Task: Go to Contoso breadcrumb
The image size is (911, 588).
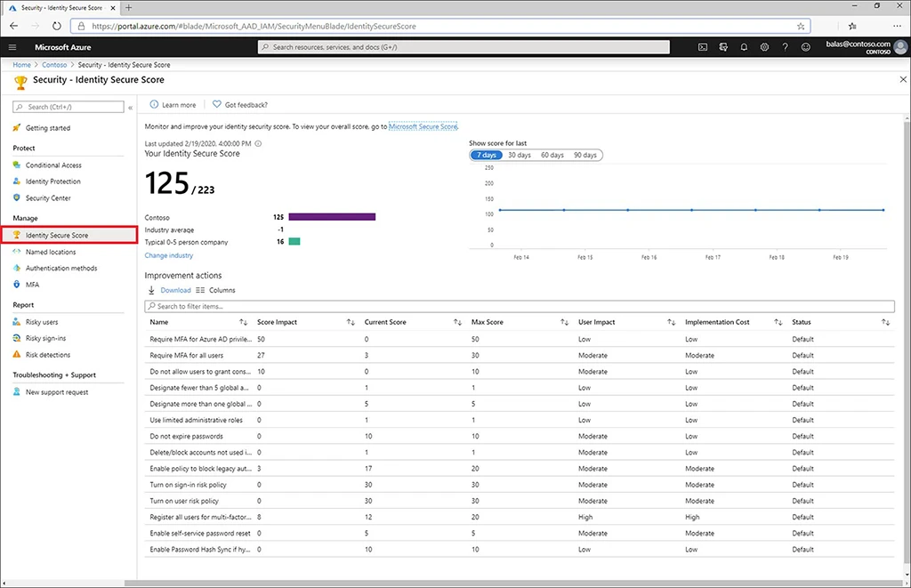Action: point(54,65)
